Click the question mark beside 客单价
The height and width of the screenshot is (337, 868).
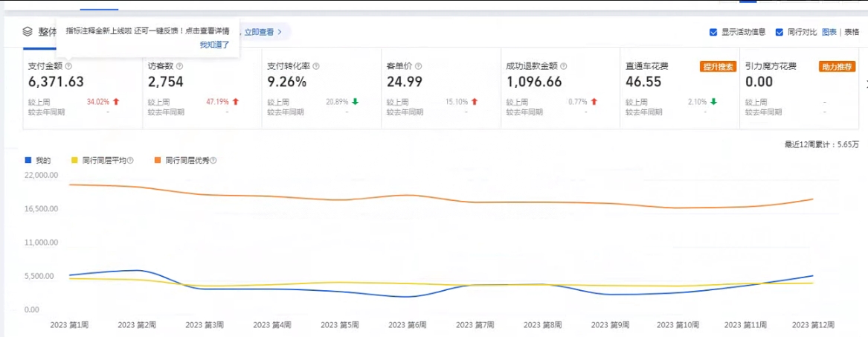[x=418, y=66]
